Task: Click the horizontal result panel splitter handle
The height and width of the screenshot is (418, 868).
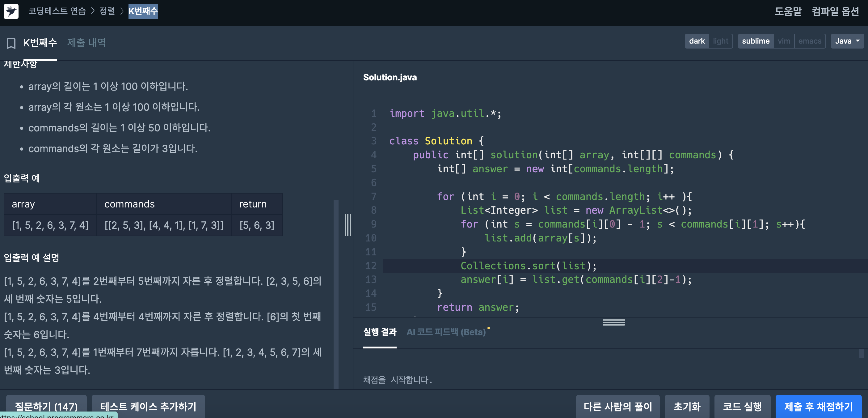Action: coord(613,322)
